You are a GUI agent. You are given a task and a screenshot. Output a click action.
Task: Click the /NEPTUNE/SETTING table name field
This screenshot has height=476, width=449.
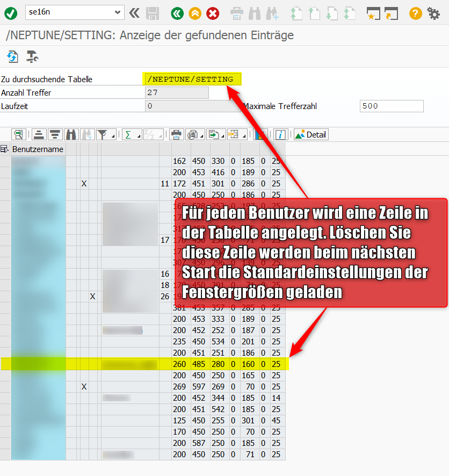pyautogui.click(x=192, y=79)
